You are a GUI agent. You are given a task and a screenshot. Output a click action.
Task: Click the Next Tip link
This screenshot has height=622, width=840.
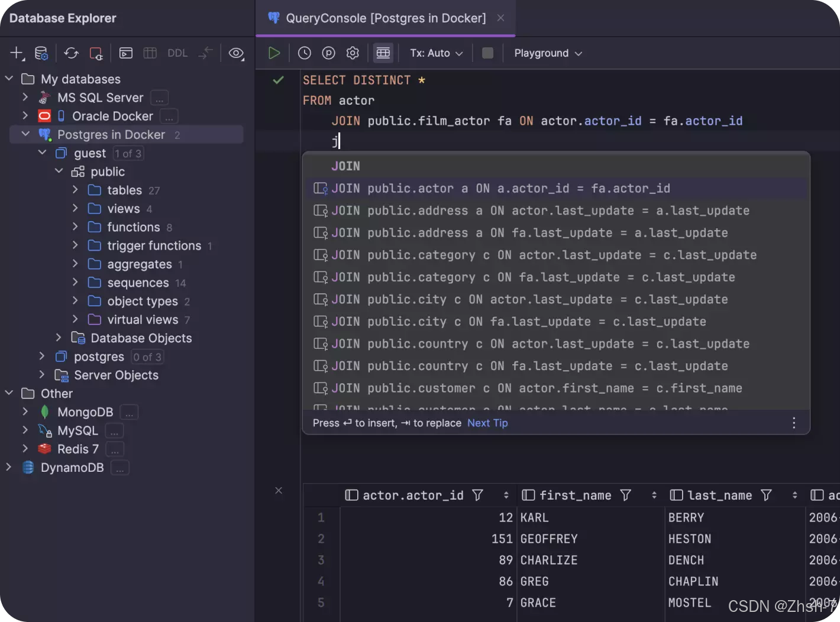tap(487, 423)
